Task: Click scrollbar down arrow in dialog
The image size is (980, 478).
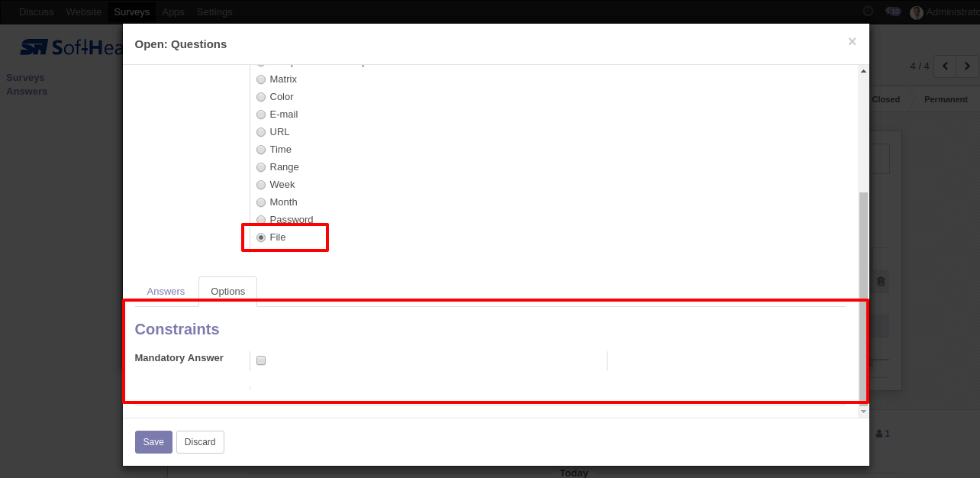Action: click(863, 412)
